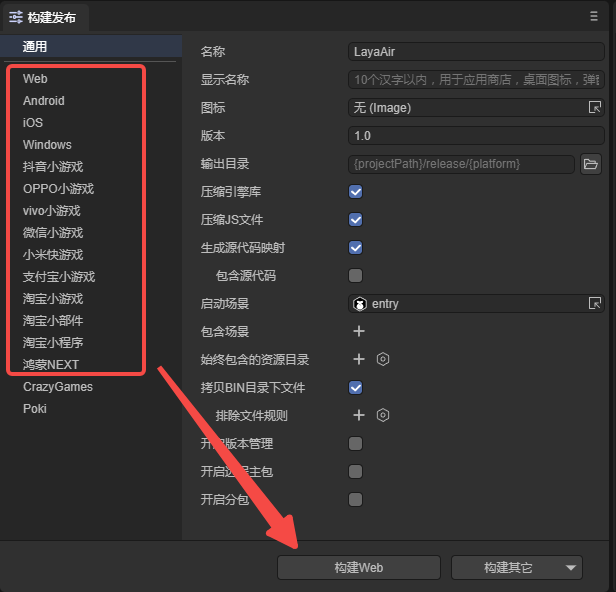Open settings hexagon icon for 排除文件规则
616x592 pixels.
point(383,415)
